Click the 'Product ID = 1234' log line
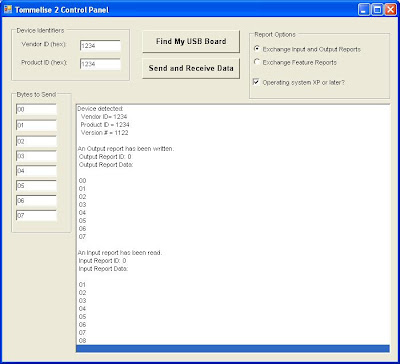The image size is (400, 364). pos(105,125)
